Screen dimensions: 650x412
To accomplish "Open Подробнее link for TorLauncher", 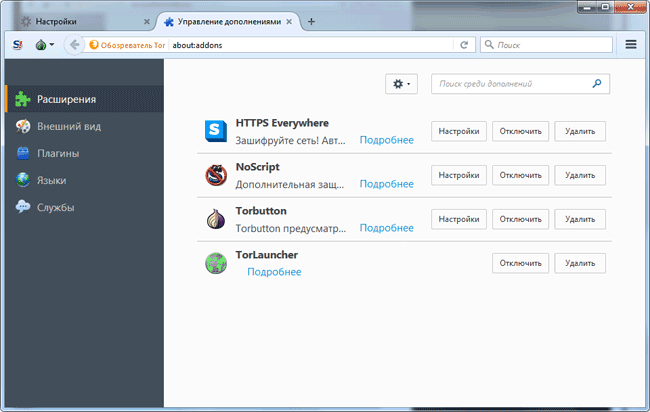I will 274,272.
